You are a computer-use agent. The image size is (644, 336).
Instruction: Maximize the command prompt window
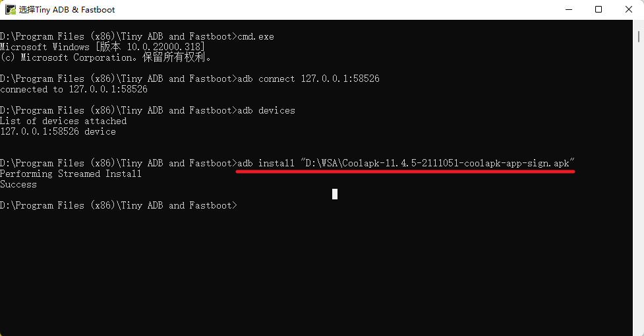598,9
